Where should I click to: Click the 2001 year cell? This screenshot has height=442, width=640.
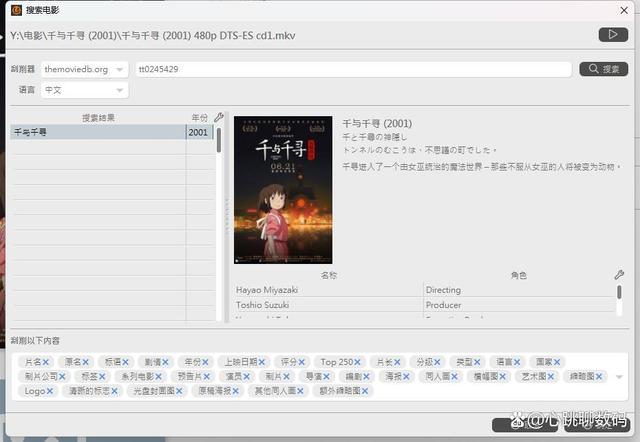pos(199,132)
